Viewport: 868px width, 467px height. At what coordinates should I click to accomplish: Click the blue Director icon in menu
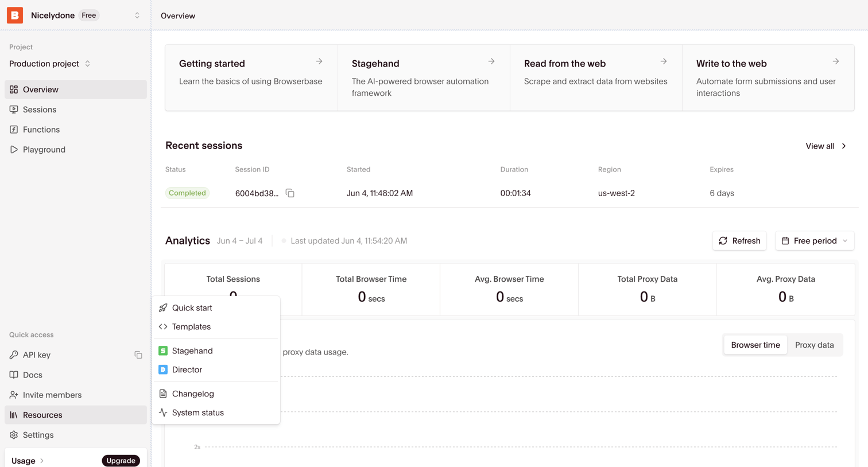click(x=163, y=370)
